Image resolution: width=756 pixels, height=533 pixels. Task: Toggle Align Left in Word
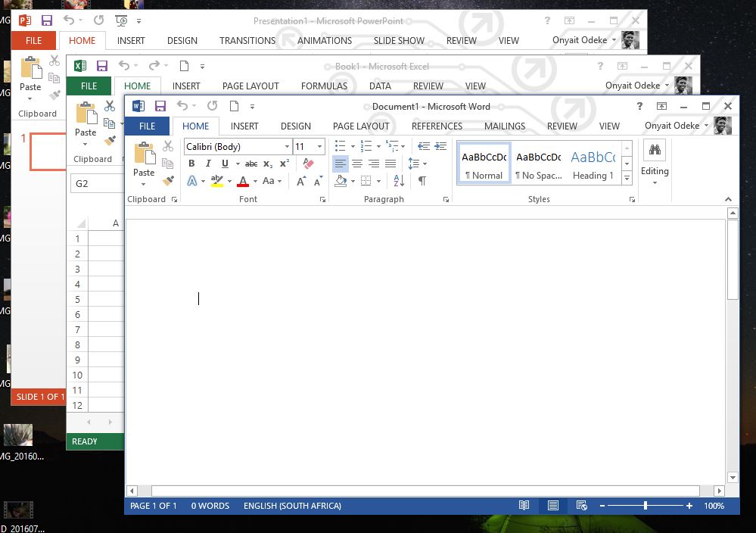point(341,164)
